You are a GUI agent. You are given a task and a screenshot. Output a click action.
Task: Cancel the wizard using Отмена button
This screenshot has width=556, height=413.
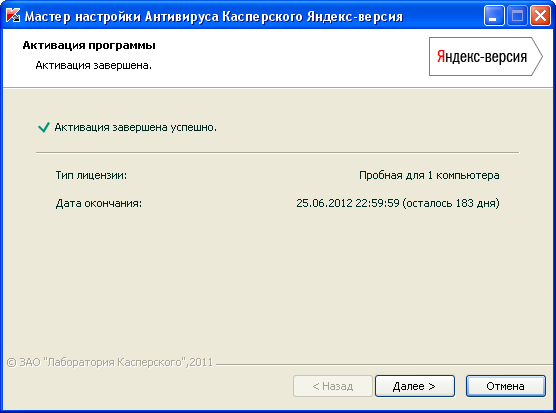click(x=506, y=386)
